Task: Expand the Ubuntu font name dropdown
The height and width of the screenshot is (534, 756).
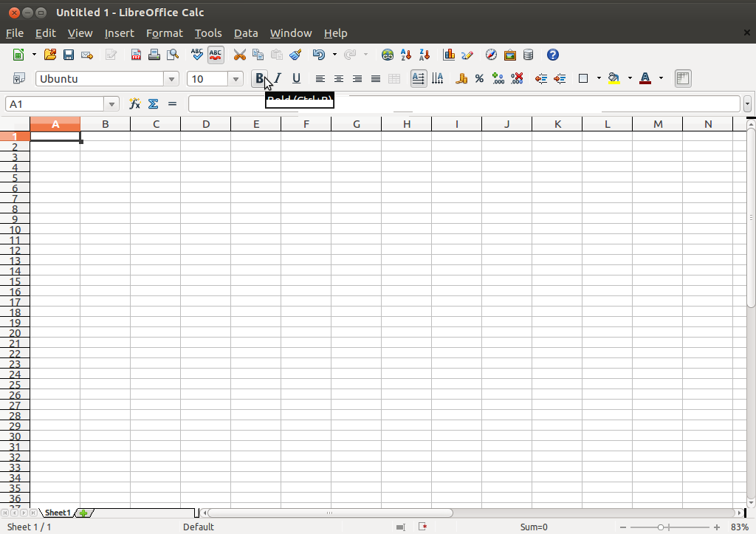Action: [172, 79]
